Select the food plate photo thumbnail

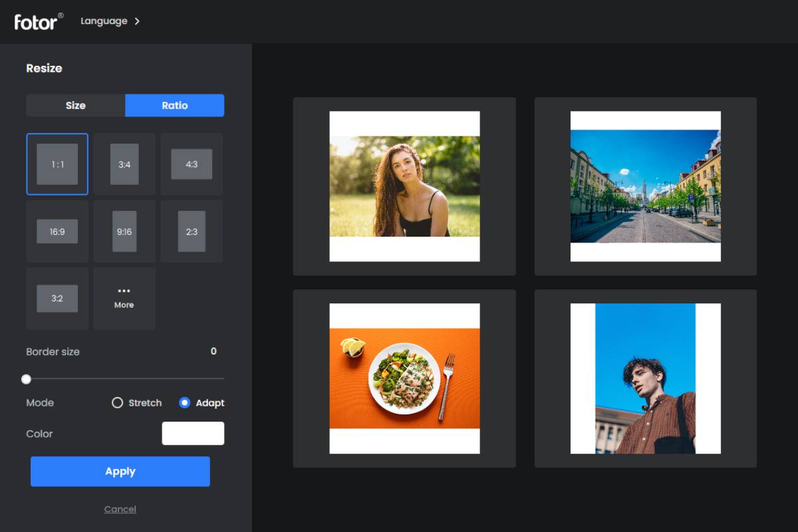point(404,378)
